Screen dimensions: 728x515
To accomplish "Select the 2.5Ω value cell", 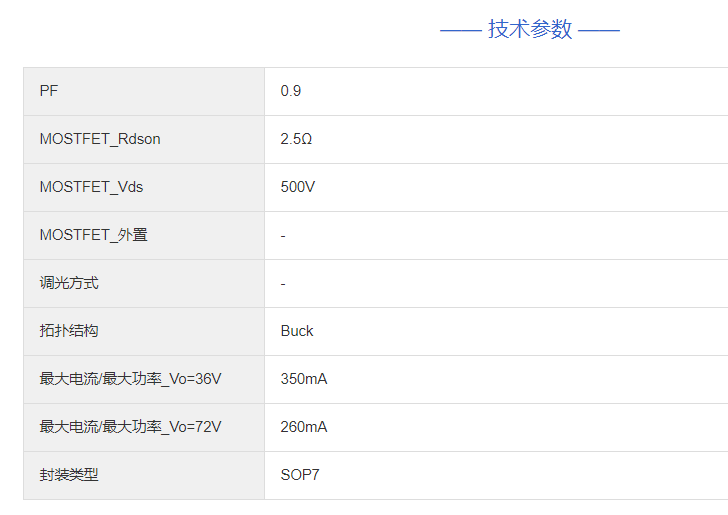I will coord(296,139).
